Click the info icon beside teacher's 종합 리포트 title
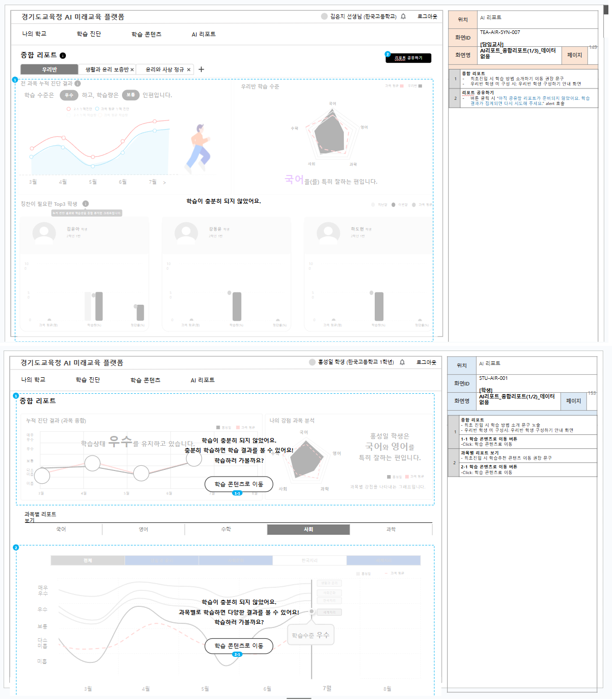The height and width of the screenshot is (700, 612). coord(63,56)
